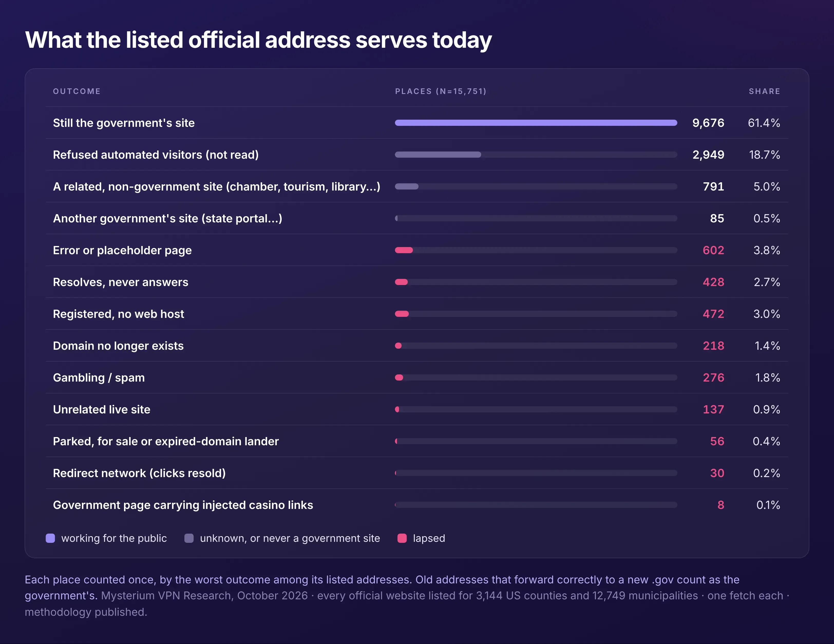
Task: Click the purple bar for 9,676 places
Action: point(536,123)
